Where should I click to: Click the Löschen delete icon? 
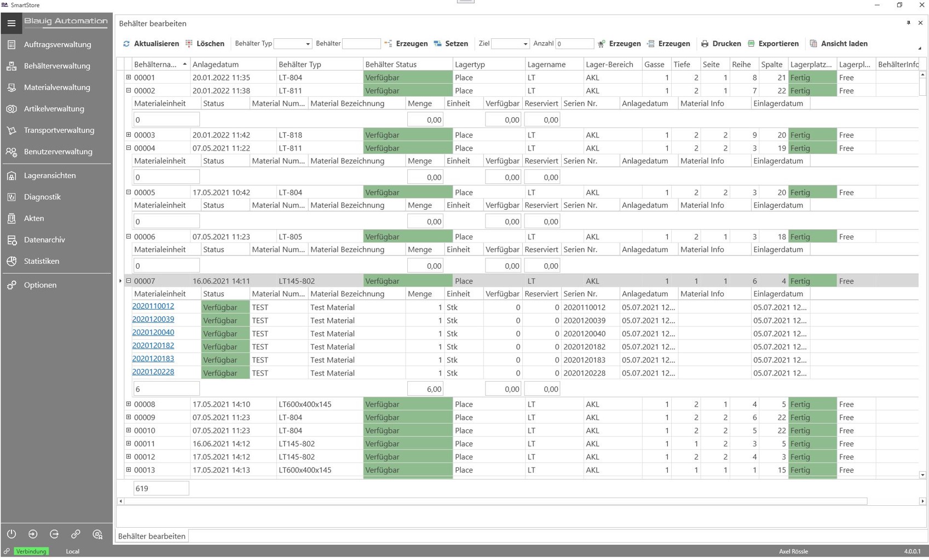click(x=189, y=44)
